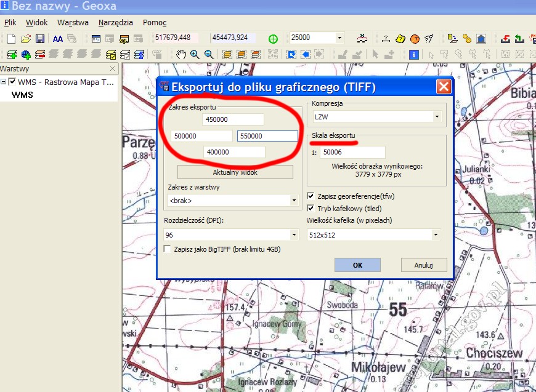Select the Zoom in magnifier tool
Image resolution: width=536 pixels, height=392 pixels.
(x=195, y=54)
